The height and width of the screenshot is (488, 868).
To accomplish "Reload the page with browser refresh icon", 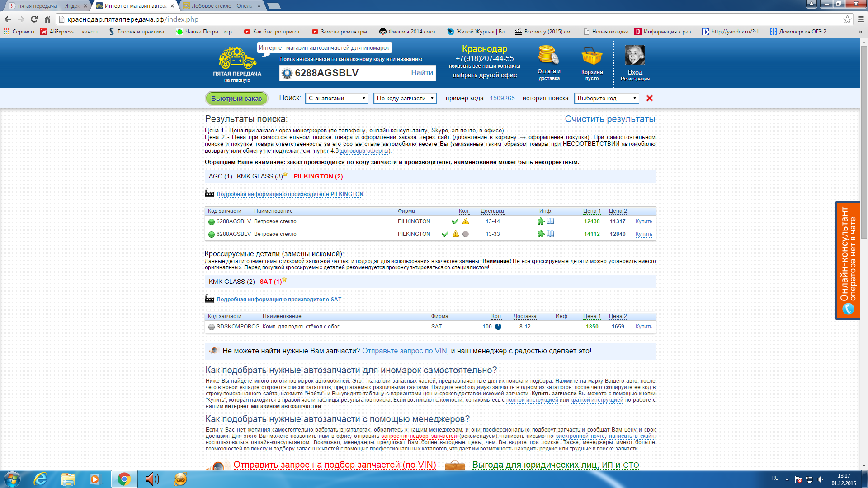I will point(34,19).
